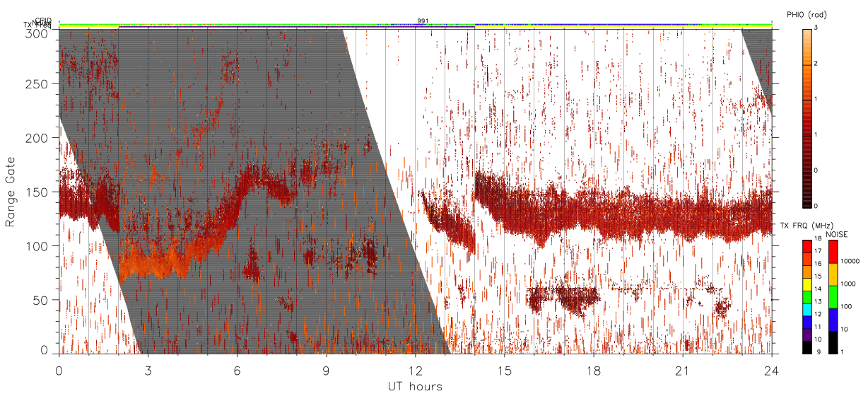
Task: Click the '200' tick on the Range Gate axis
Action: coord(37,138)
